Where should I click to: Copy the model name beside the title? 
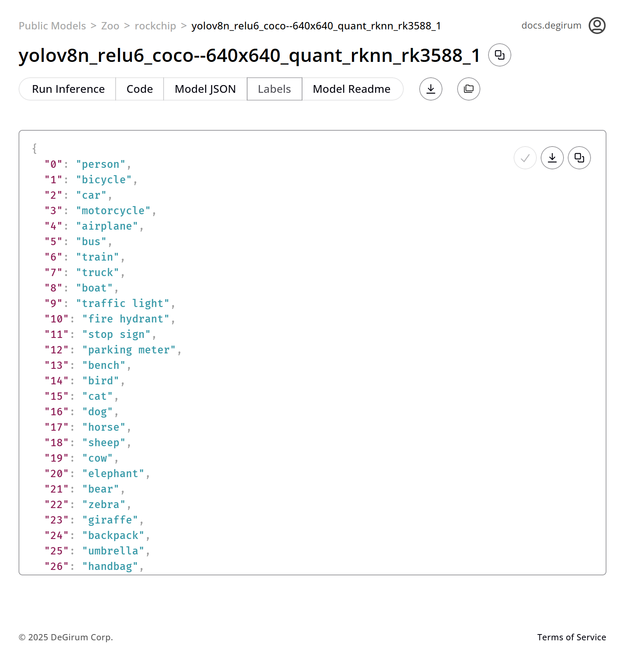(499, 55)
